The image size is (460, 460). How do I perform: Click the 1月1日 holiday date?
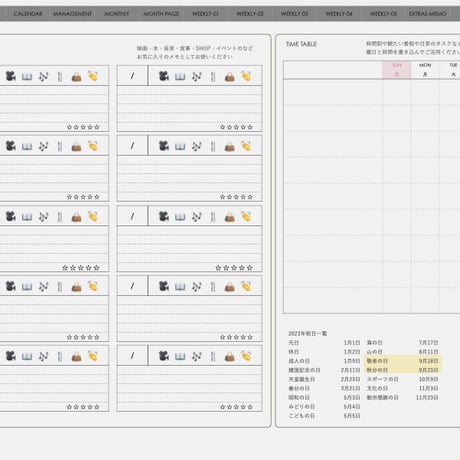point(352,342)
